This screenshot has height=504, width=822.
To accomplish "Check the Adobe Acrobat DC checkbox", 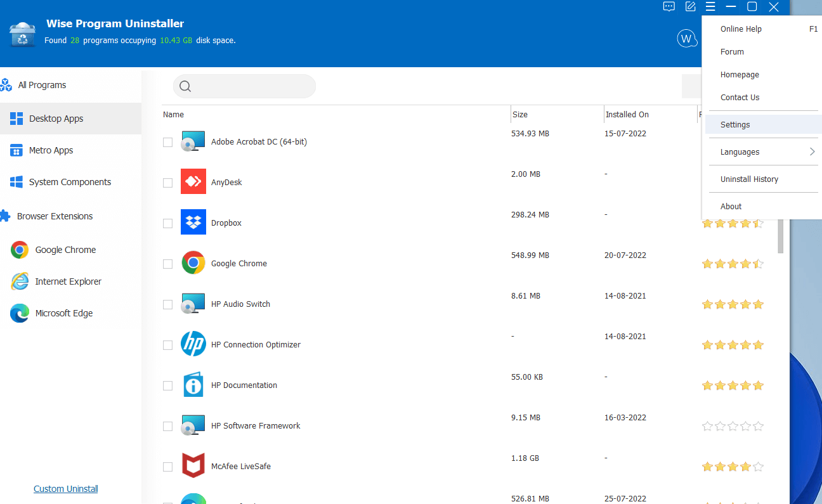I will (x=167, y=142).
